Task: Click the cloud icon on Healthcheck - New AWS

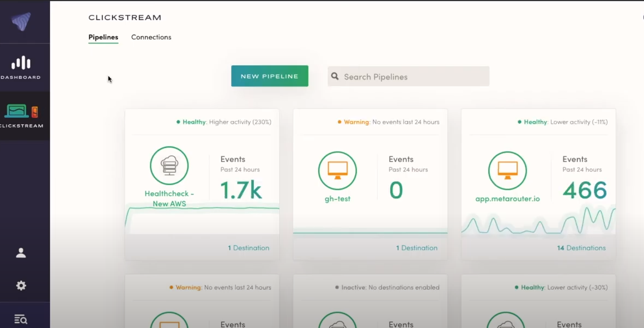Action: click(169, 165)
